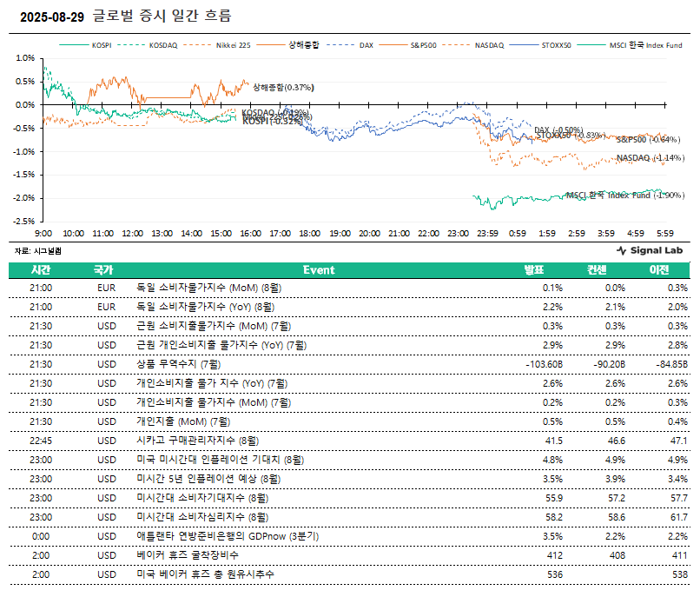Click the 9:00 x-axis time label
The width and height of the screenshot is (700, 597).
click(43, 234)
